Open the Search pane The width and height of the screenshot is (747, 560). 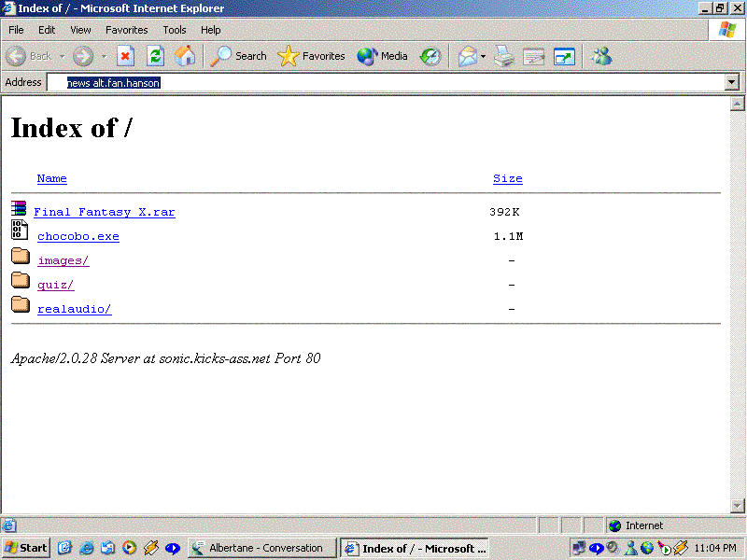coord(239,56)
